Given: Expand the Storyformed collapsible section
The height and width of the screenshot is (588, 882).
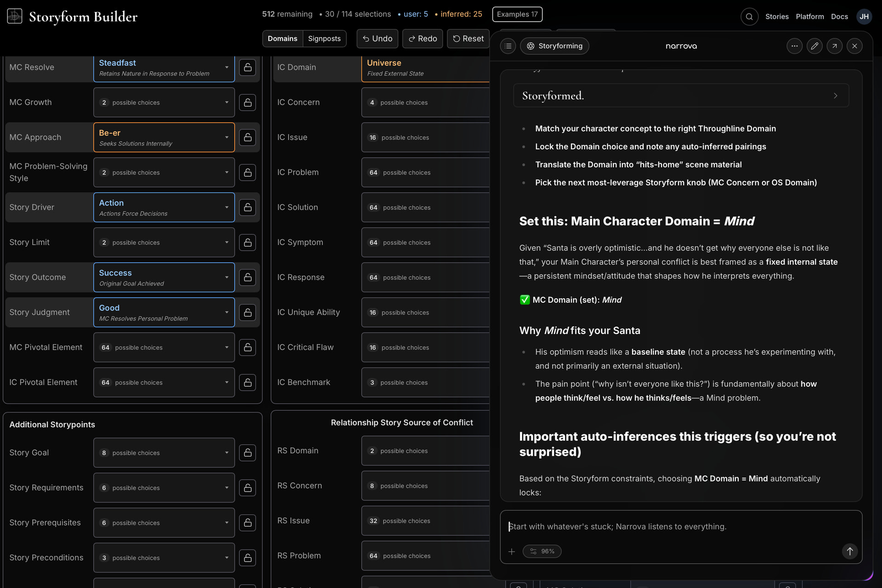Looking at the screenshot, I should coord(681,96).
